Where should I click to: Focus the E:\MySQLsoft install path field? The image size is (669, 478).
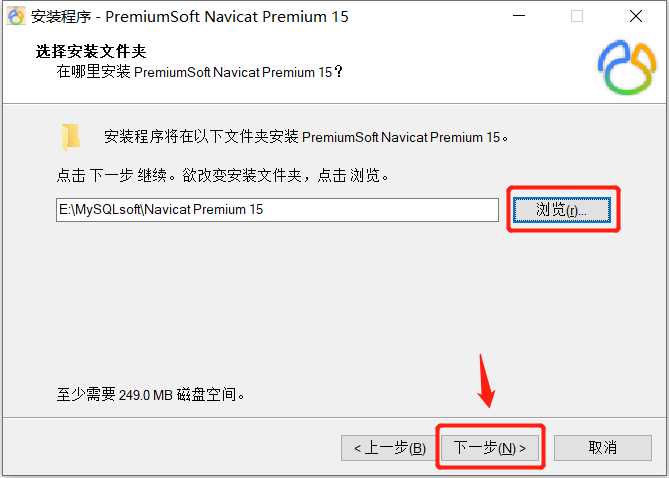[277, 210]
